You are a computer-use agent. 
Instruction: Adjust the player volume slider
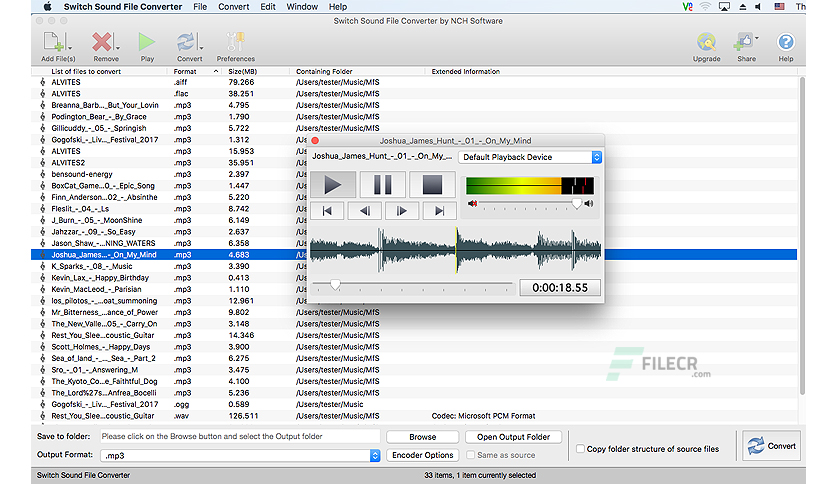tap(576, 204)
